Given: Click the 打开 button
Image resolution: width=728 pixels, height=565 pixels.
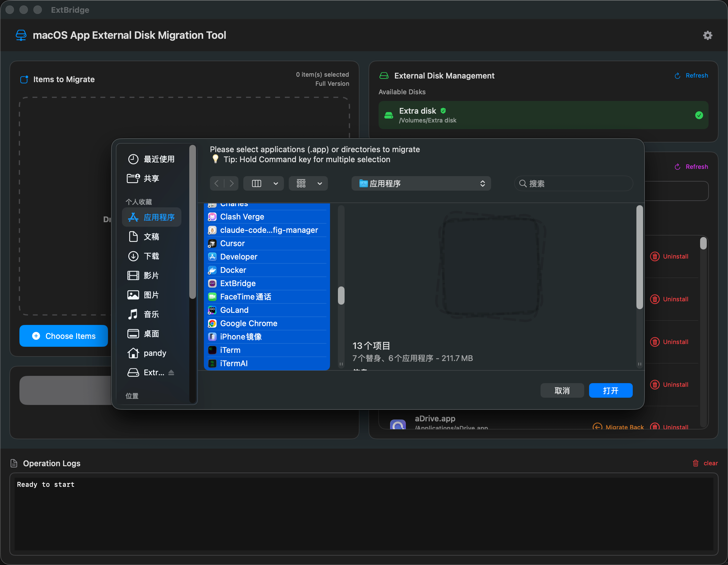Looking at the screenshot, I should click(x=610, y=390).
